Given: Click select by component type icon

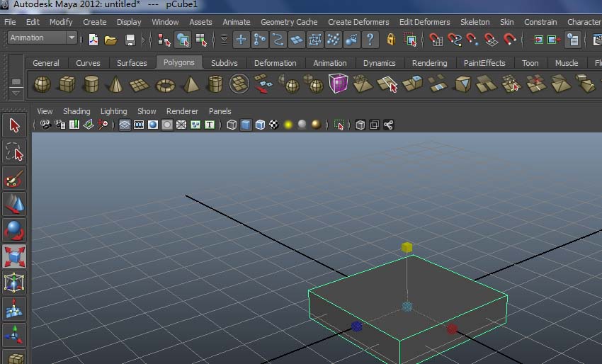Looking at the screenshot, I should tap(201, 40).
